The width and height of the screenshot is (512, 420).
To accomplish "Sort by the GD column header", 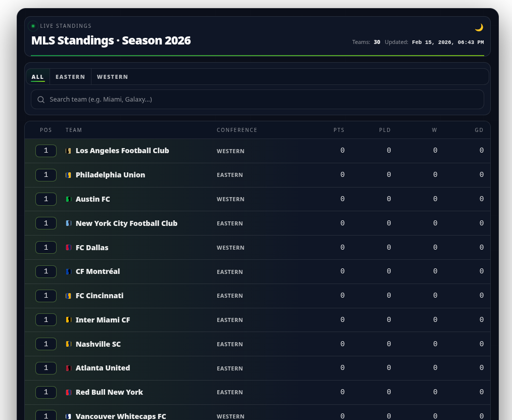I will 479,130.
